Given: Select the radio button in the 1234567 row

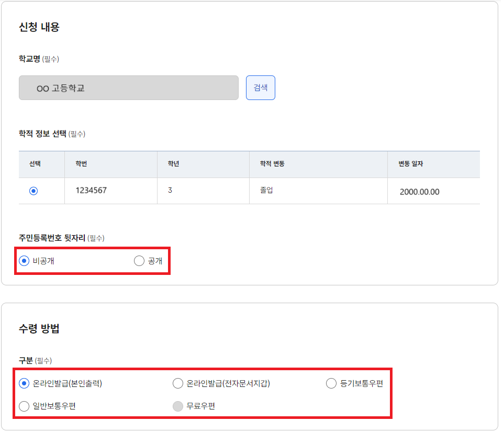Looking at the screenshot, I should click(x=33, y=191).
